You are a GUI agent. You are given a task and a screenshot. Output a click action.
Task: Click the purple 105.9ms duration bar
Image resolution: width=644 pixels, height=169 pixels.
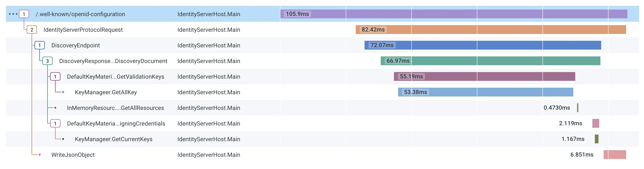(453, 14)
